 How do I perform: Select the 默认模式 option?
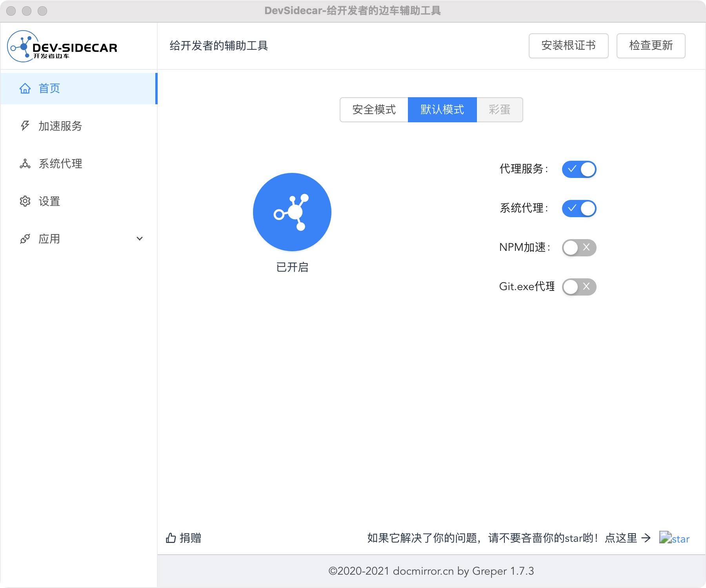pos(442,110)
